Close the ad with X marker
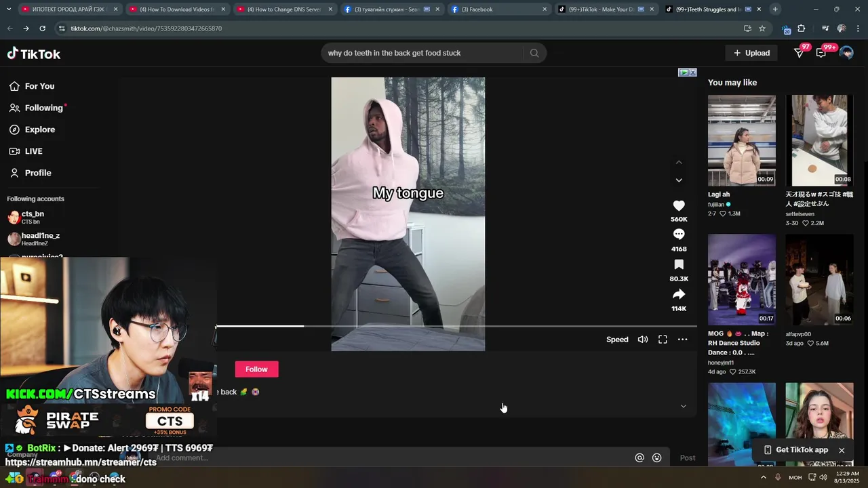Image resolution: width=868 pixels, height=488 pixels. tap(692, 73)
